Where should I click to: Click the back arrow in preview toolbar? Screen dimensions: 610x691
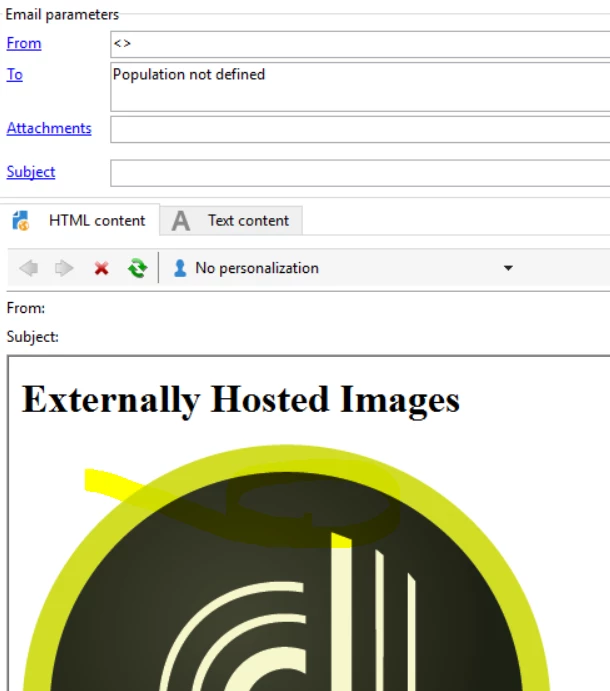29,268
